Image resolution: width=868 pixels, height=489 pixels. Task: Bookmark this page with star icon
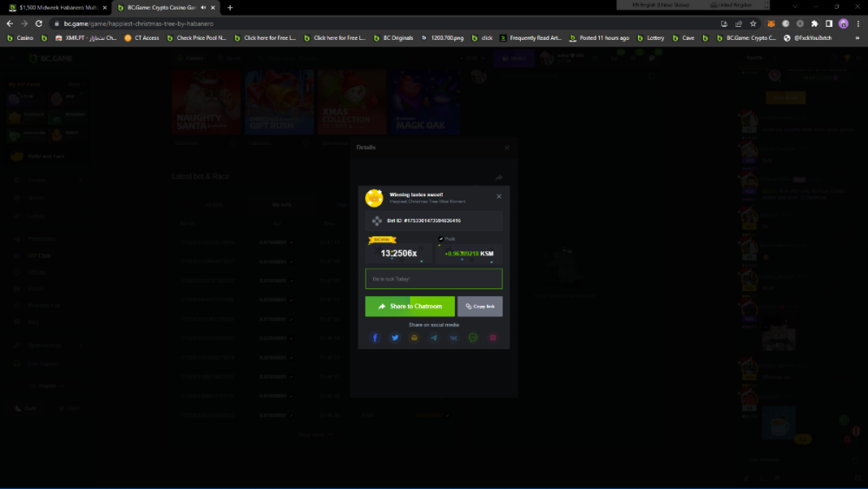(x=752, y=23)
